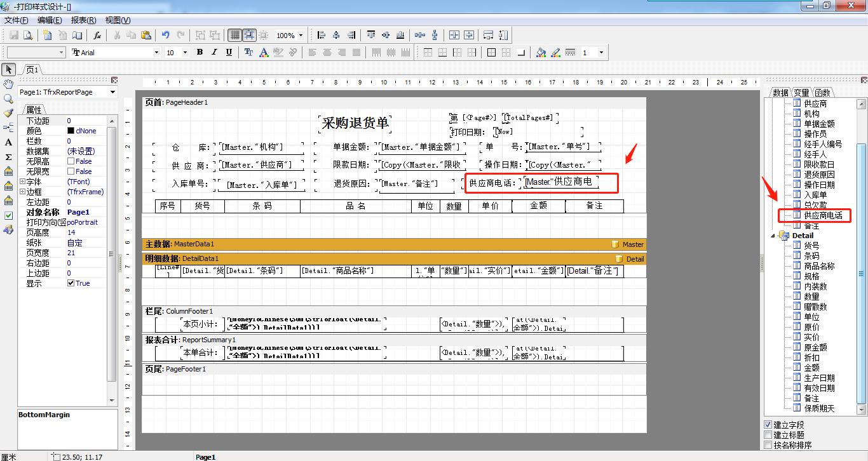Image resolution: width=868 pixels, height=461 pixels.
Task: Enable the 按名称排序 checkbox
Action: click(768, 445)
